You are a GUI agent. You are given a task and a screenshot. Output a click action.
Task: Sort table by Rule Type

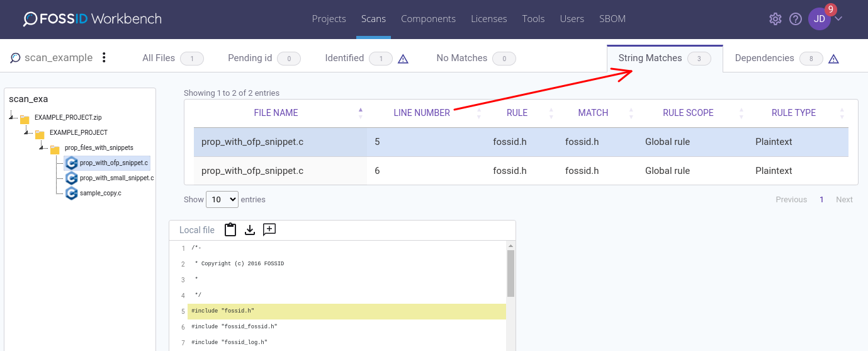pos(794,113)
